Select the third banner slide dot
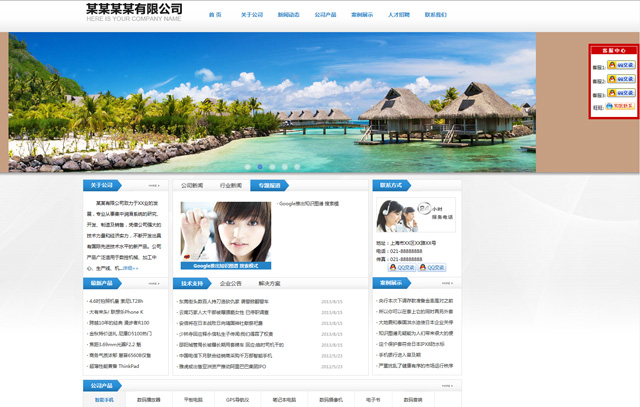 click(x=272, y=167)
